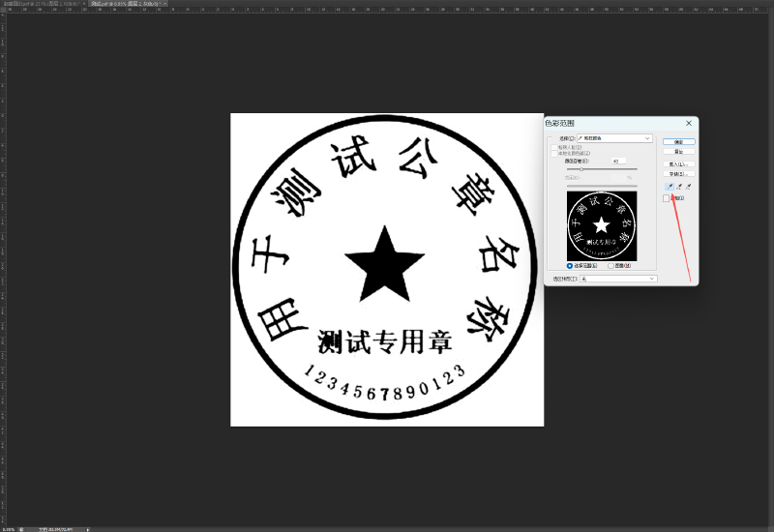The width and height of the screenshot is (774, 532).
Task: Select the Add to Sample eyedropper
Action: tap(679, 187)
